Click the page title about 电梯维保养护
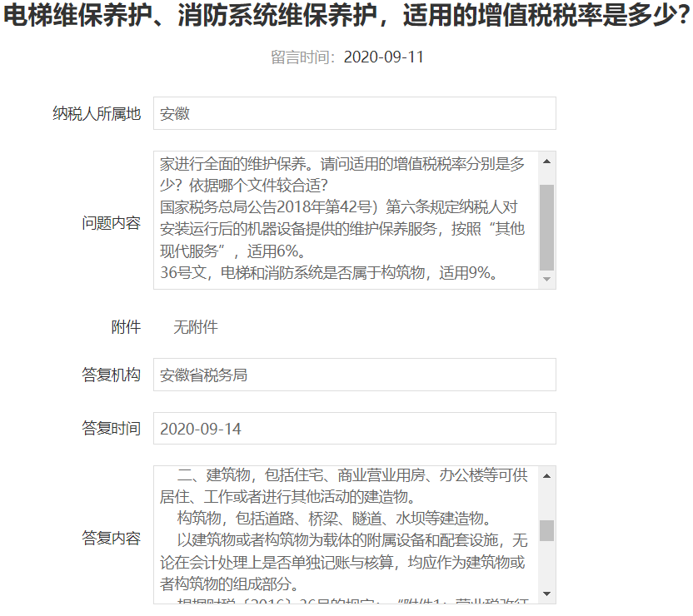This screenshot has width=693, height=616. tap(346, 17)
